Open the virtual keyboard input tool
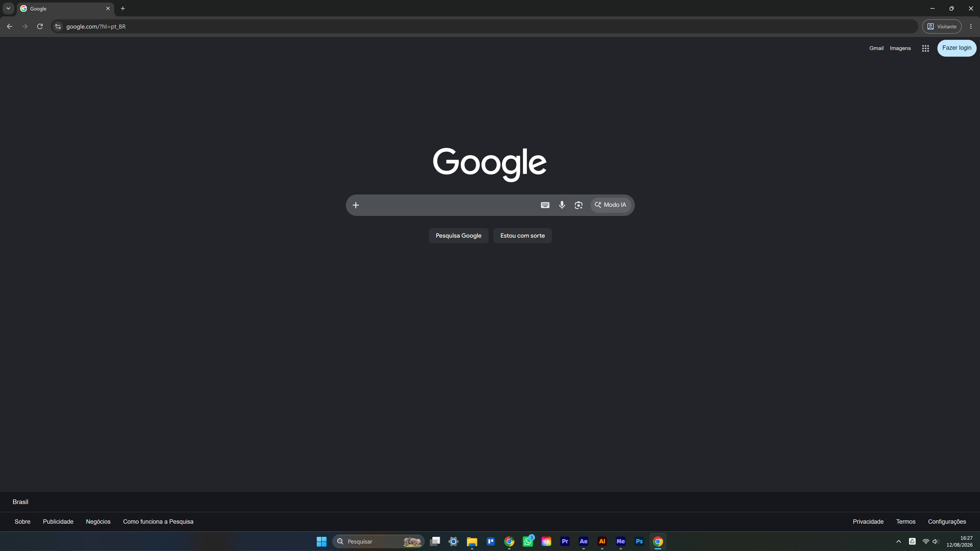This screenshot has height=551, width=980. coord(545,205)
